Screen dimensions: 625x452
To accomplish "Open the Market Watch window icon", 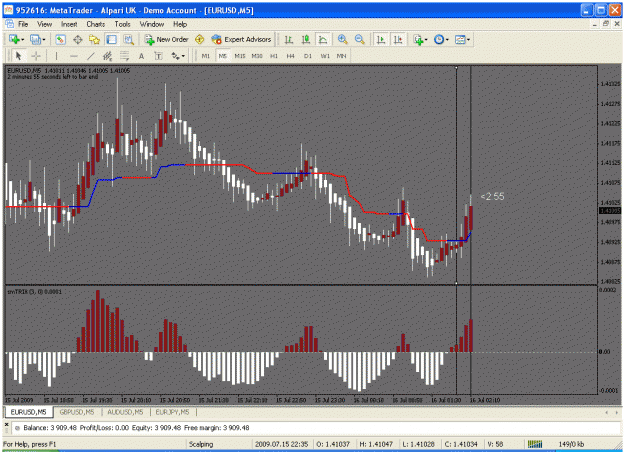I will coord(60,39).
